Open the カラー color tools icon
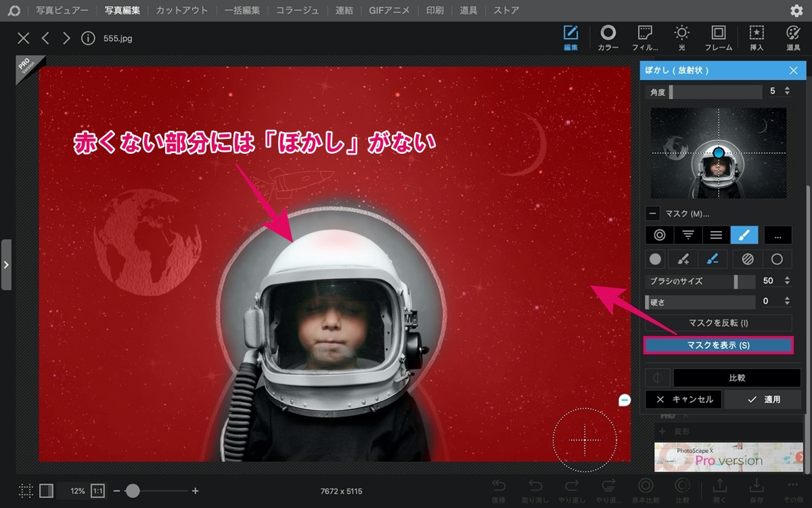 point(608,38)
